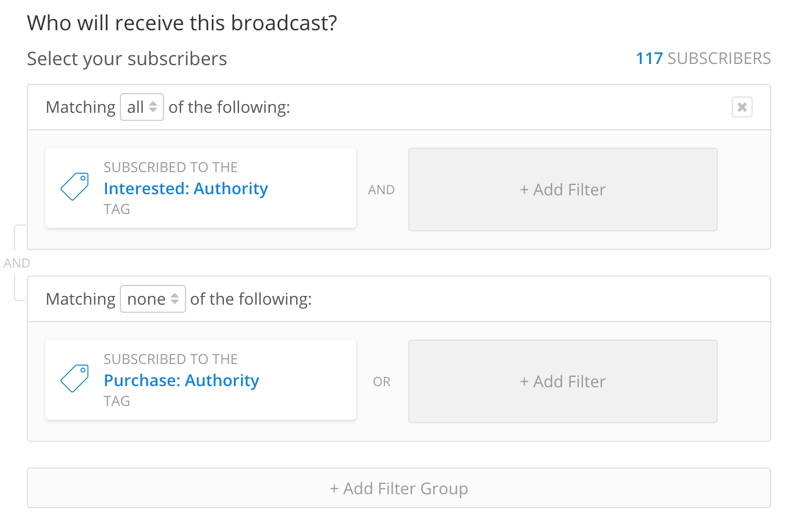Screen dimensions: 812x528
Task: Click the tag icon beside Interested: Authority
Action: 74,186
